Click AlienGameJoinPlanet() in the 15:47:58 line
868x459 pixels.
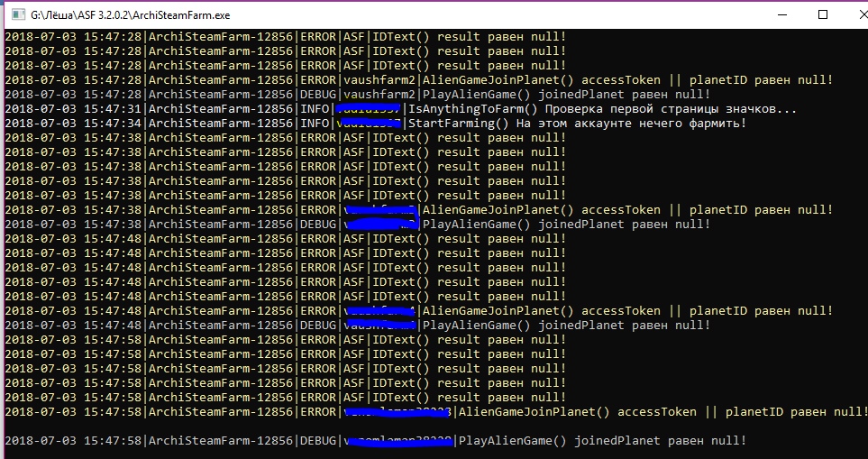(x=535, y=411)
